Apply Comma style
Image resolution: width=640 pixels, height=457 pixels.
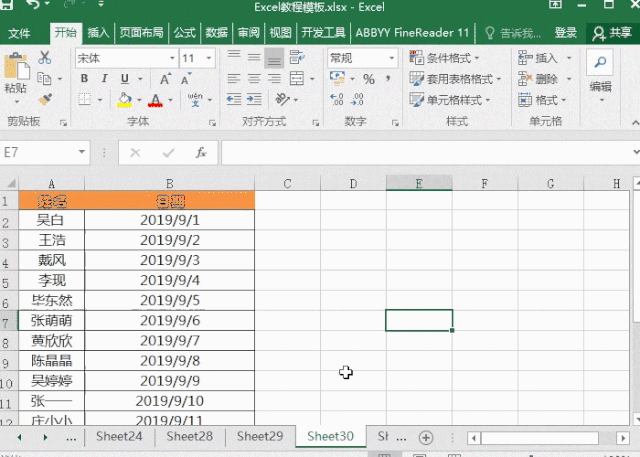click(x=388, y=78)
